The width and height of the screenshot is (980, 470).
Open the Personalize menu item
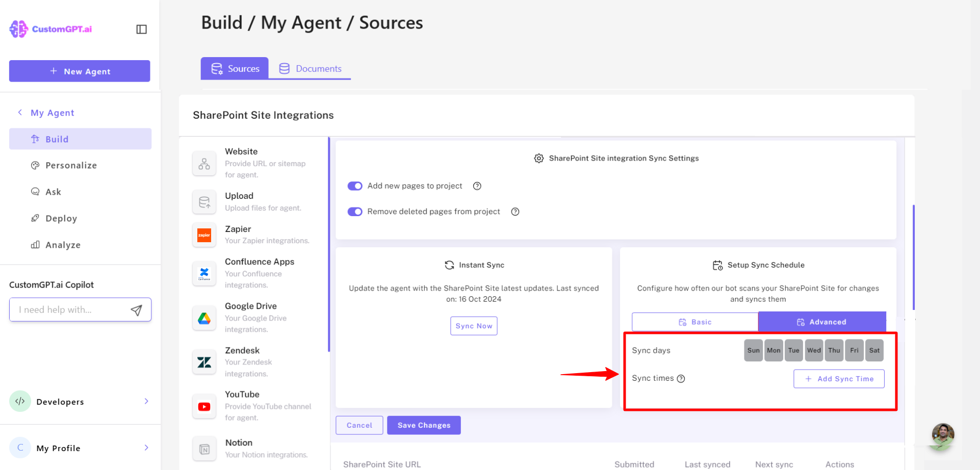pos(71,165)
